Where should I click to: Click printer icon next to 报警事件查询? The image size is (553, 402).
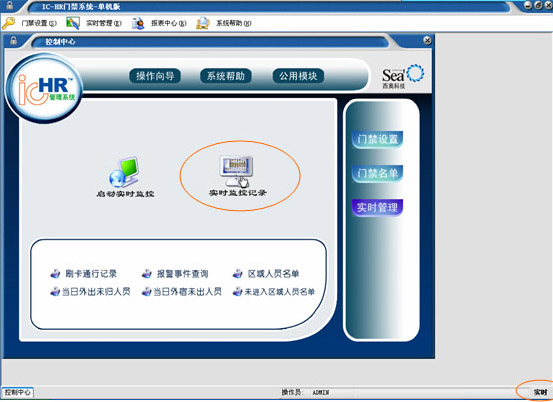click(147, 274)
